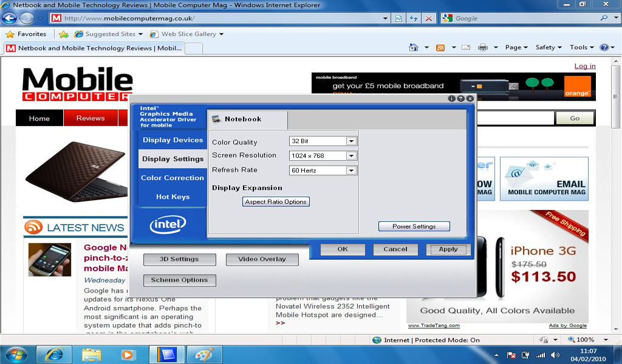
Task: Open the 3D Settings button
Action: coord(179,260)
